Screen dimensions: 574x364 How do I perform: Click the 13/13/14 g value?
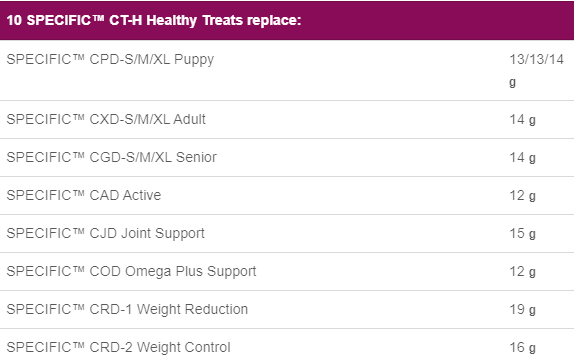coord(536,70)
